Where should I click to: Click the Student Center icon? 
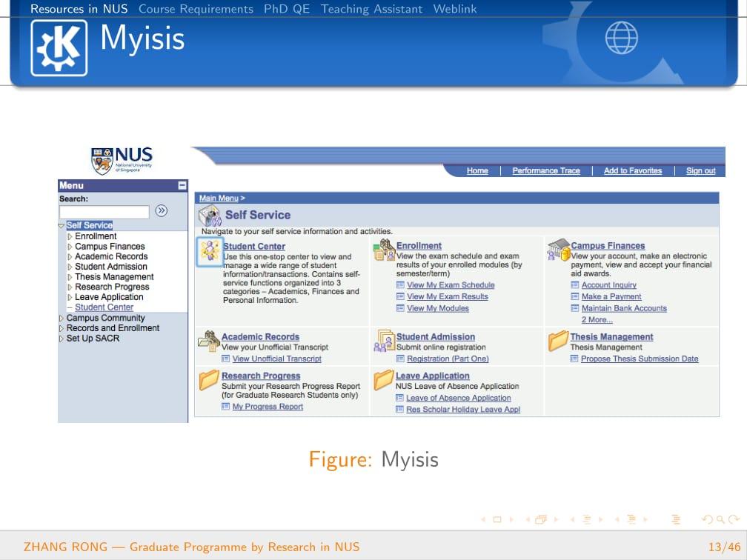point(210,251)
